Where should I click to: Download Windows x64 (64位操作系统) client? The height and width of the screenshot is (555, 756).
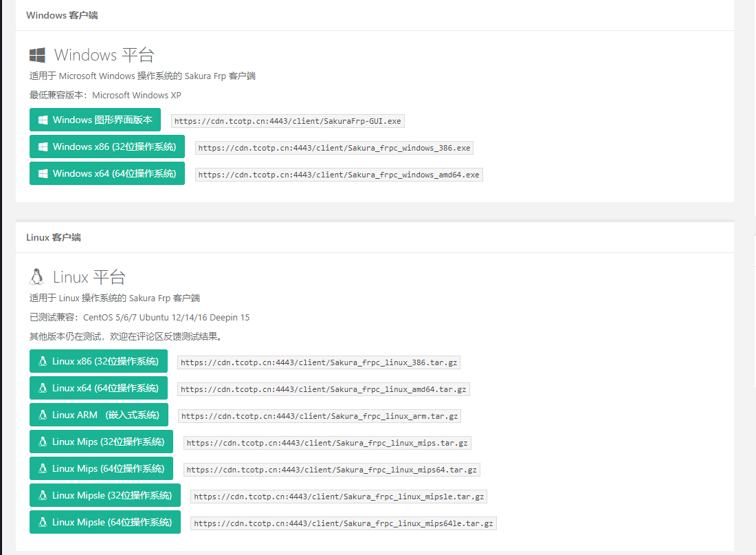pos(107,173)
